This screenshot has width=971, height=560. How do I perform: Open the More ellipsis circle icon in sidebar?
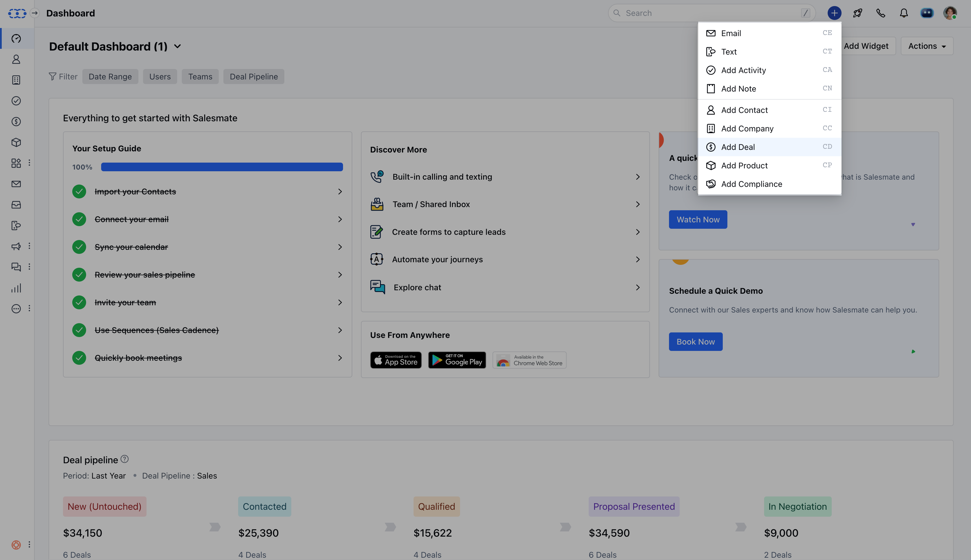[x=16, y=308]
